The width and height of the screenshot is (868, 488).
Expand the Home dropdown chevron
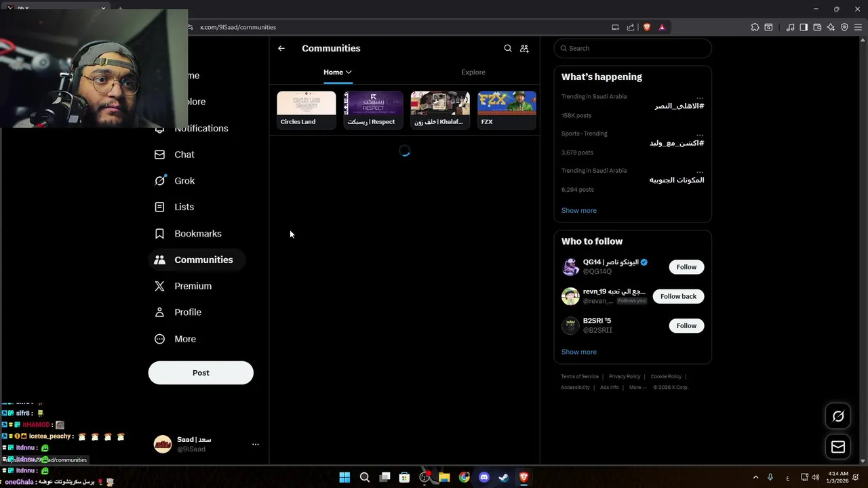point(349,72)
